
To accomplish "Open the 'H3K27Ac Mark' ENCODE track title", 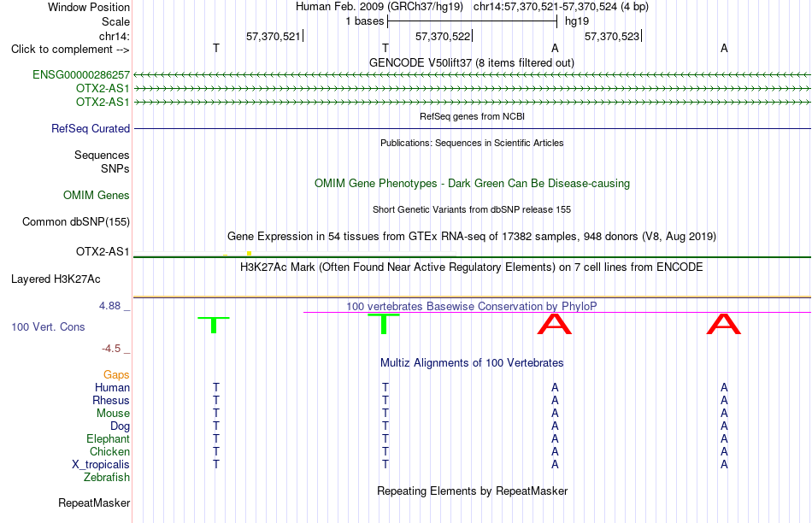I will click(x=472, y=267).
